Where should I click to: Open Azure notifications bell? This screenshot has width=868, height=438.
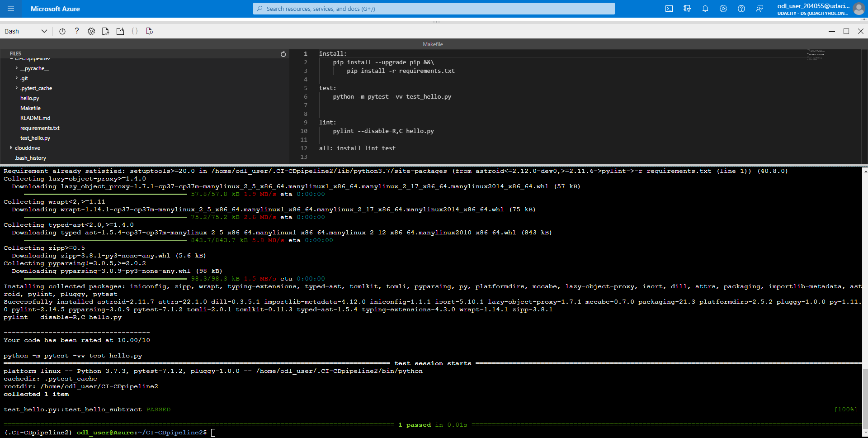point(705,8)
